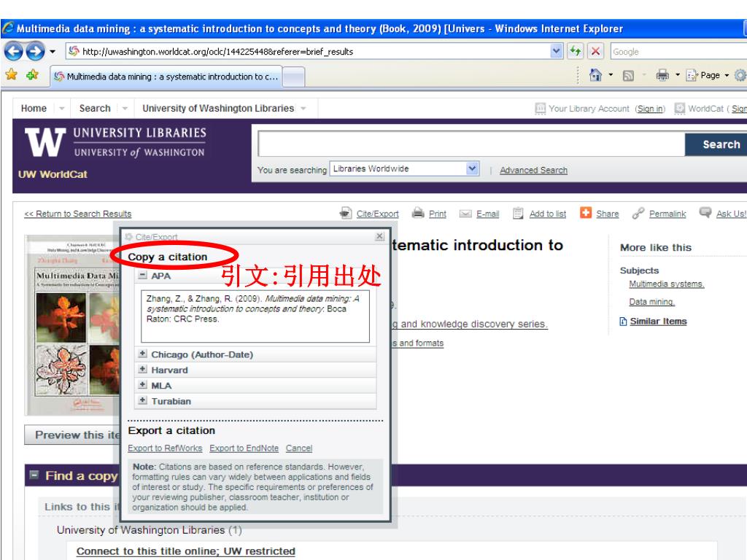Image resolution: width=747 pixels, height=560 pixels.
Task: Click the Permalink chain icon
Action: point(638,214)
